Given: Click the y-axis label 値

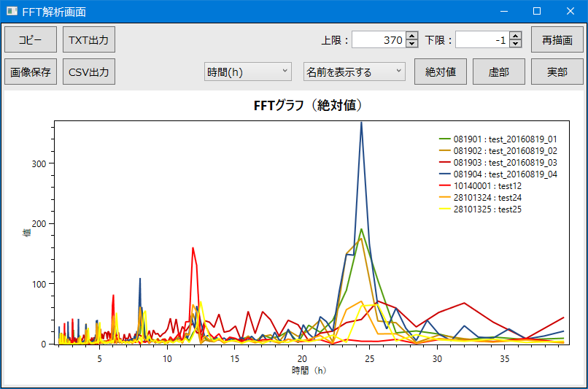Looking at the screenshot, I should 26,233.
